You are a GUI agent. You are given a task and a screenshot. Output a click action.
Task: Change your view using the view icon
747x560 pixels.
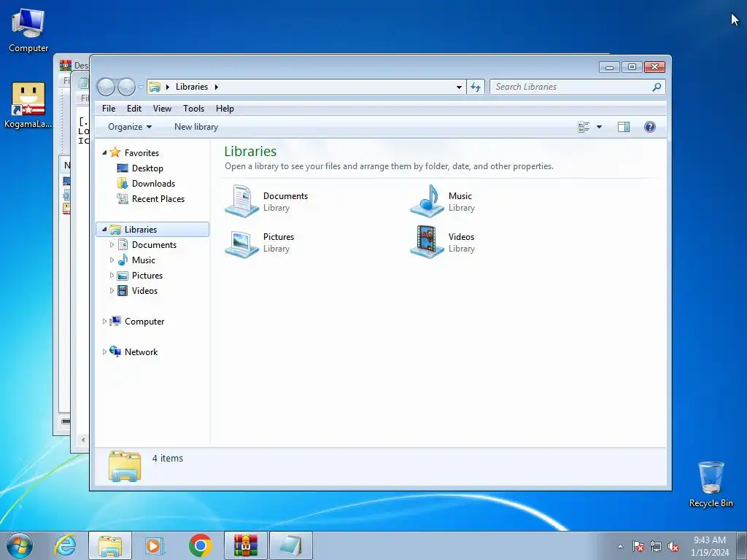(584, 127)
